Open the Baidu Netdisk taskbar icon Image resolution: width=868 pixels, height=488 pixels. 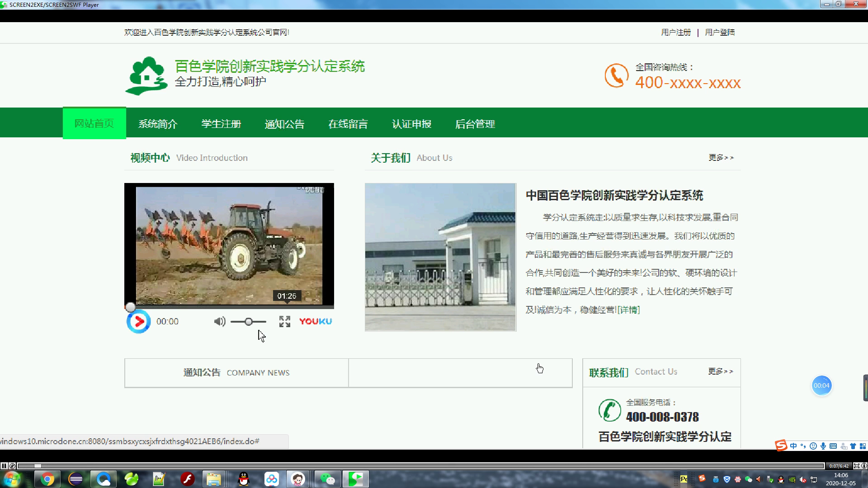(x=272, y=479)
